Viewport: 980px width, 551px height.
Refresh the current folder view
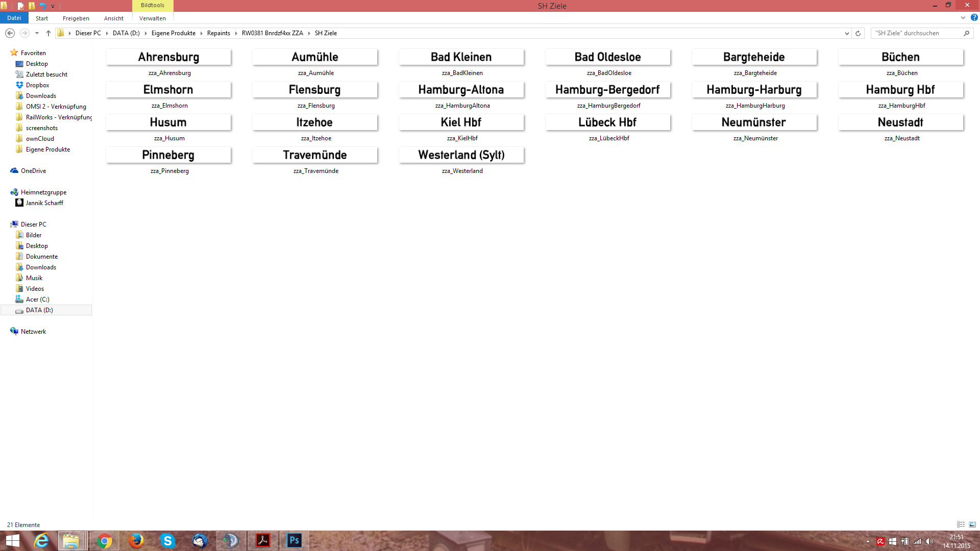tap(858, 33)
